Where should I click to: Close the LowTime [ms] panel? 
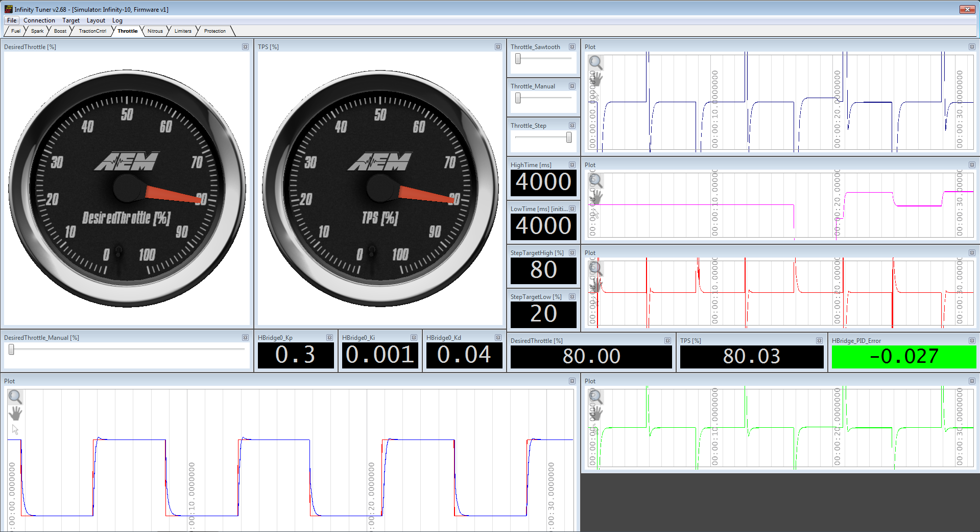(572, 209)
